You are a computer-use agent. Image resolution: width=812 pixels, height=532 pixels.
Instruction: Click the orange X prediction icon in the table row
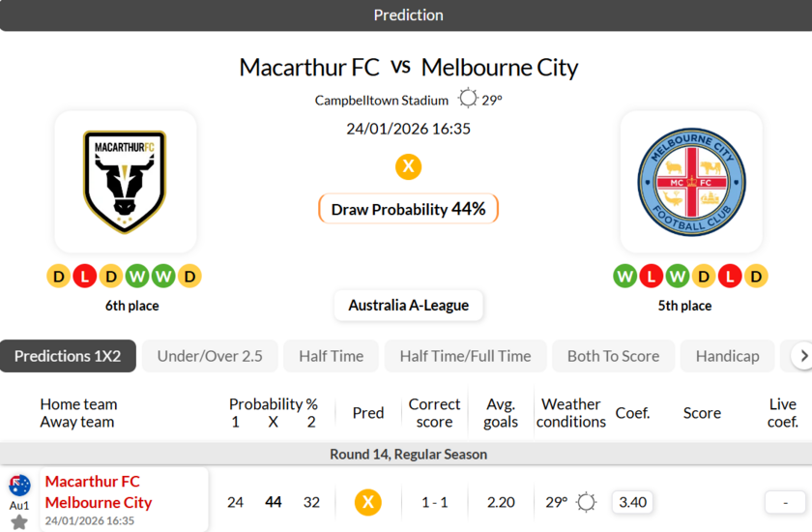pyautogui.click(x=367, y=502)
